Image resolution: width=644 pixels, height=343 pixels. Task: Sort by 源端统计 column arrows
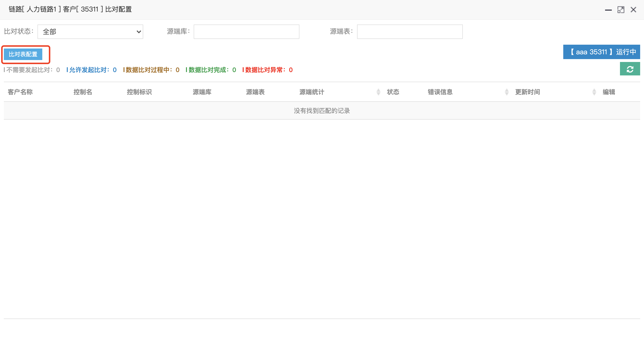pos(378,92)
